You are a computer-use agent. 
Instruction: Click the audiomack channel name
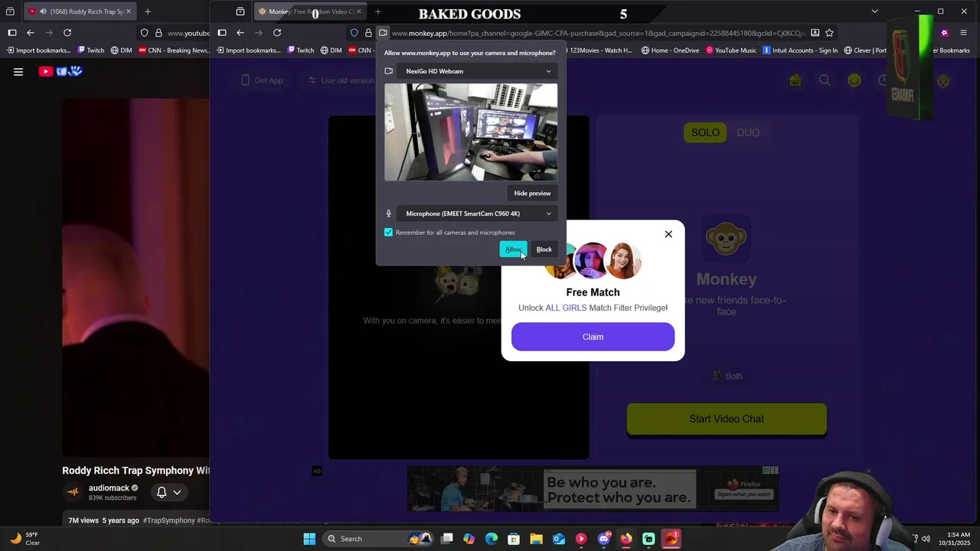tap(109, 488)
